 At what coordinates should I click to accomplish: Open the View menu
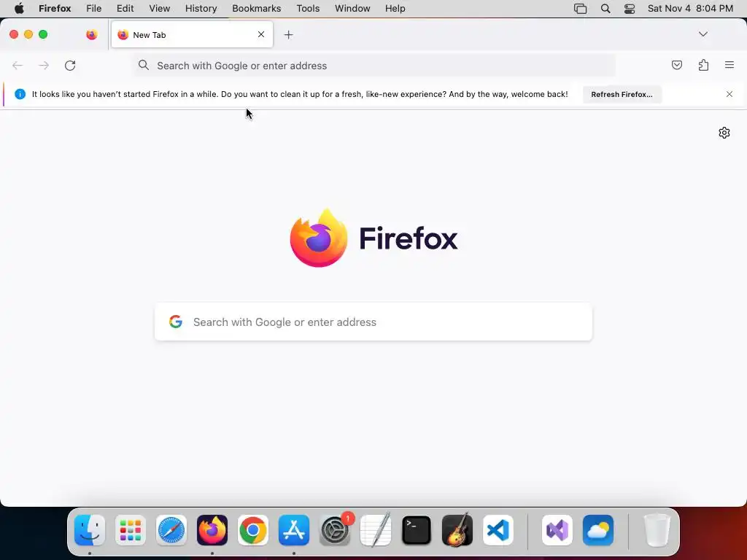(x=160, y=9)
